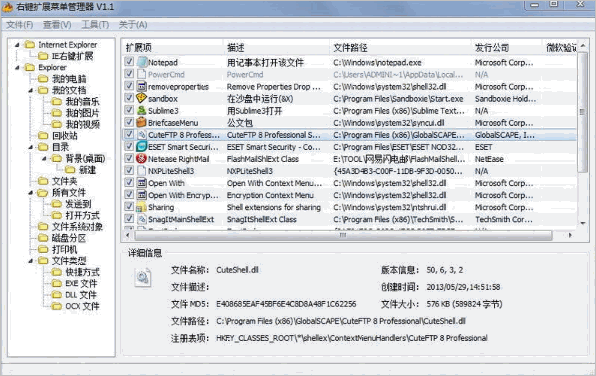596x376 pixels.
Task: Click the list scroll right arrow
Action: click(x=570, y=235)
